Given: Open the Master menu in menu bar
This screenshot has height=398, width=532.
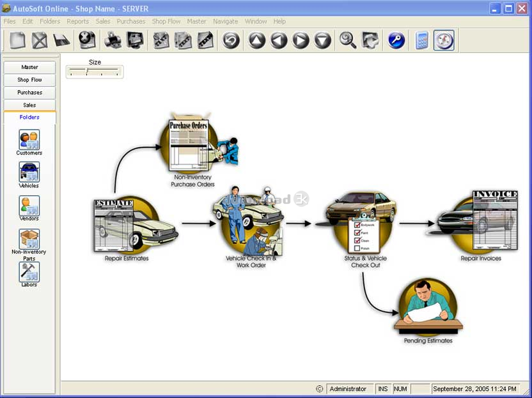Looking at the screenshot, I should point(196,21).
